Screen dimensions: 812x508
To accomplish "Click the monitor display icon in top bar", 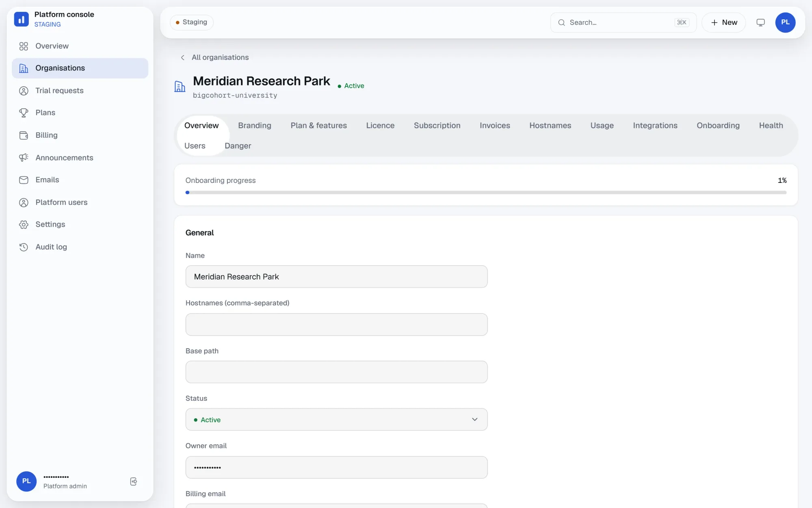I will (x=760, y=23).
